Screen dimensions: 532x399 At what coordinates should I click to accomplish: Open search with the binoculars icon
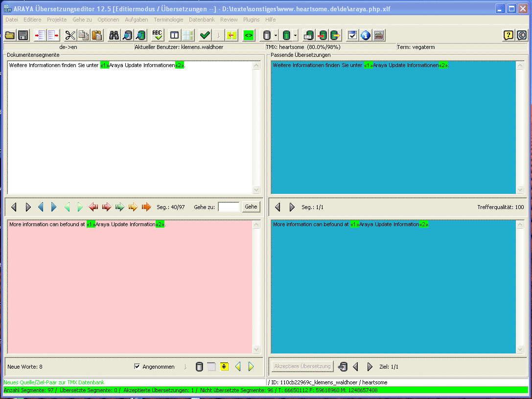(114, 35)
